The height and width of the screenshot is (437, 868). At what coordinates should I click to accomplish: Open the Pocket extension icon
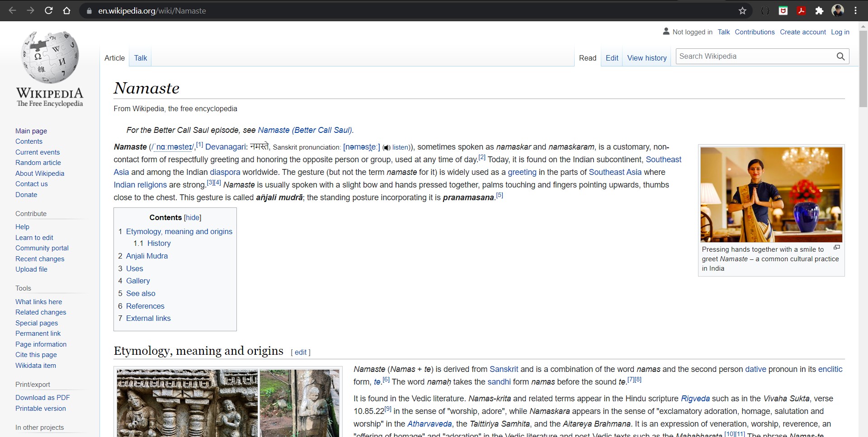pyautogui.click(x=783, y=11)
